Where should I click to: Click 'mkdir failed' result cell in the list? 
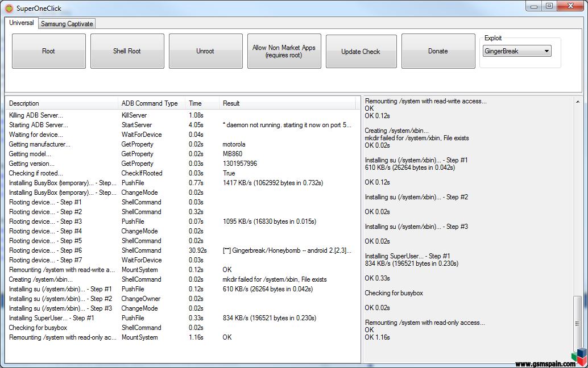(275, 279)
